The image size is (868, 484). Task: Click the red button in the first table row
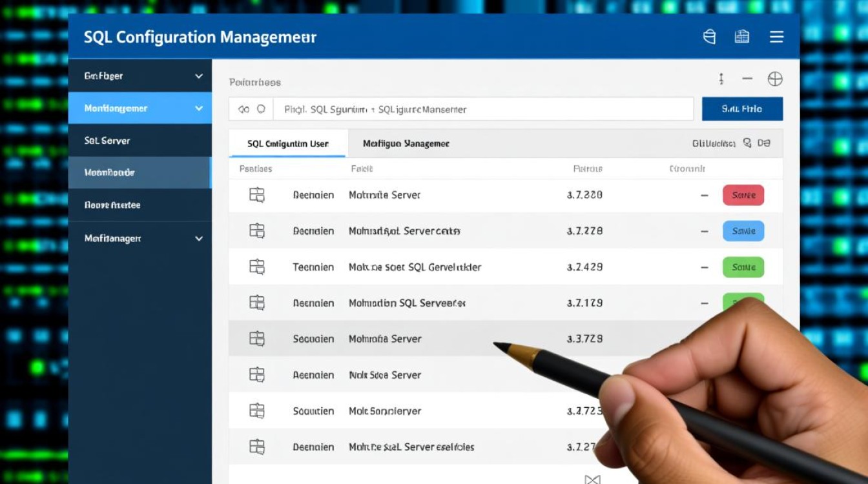tap(743, 195)
